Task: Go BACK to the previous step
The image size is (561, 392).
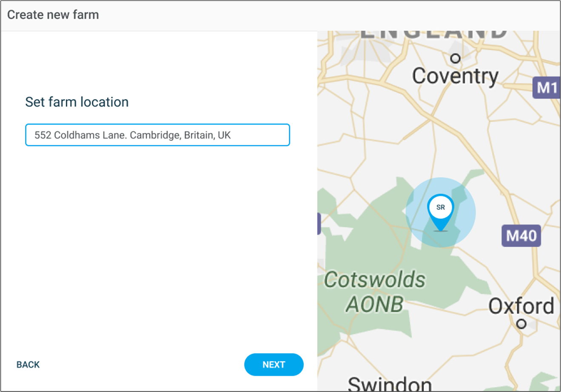Action: tap(28, 365)
